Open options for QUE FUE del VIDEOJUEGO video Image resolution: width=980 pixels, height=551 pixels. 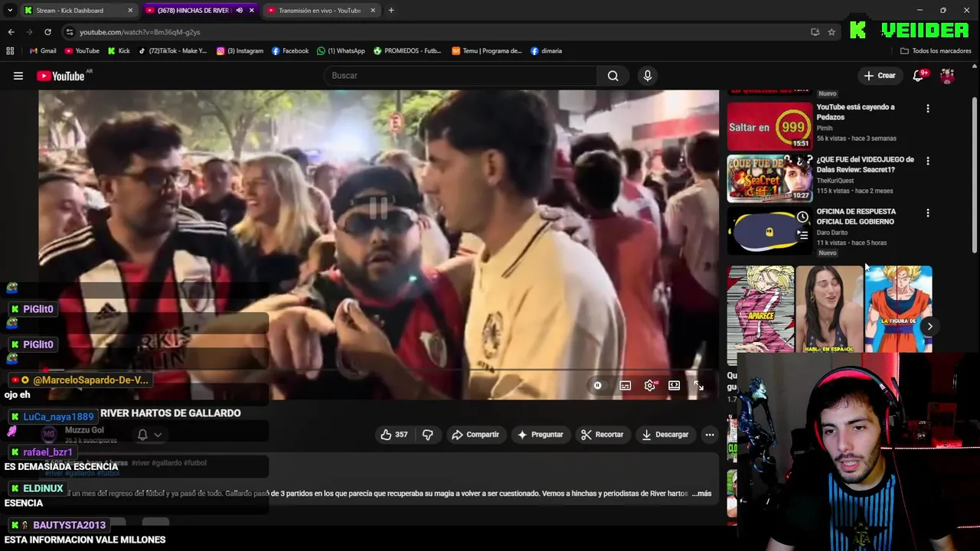(928, 161)
